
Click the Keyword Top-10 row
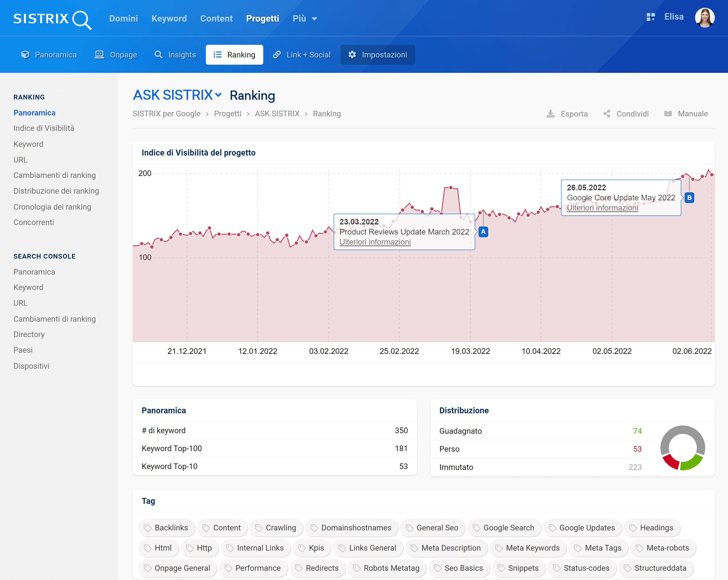[x=275, y=467]
